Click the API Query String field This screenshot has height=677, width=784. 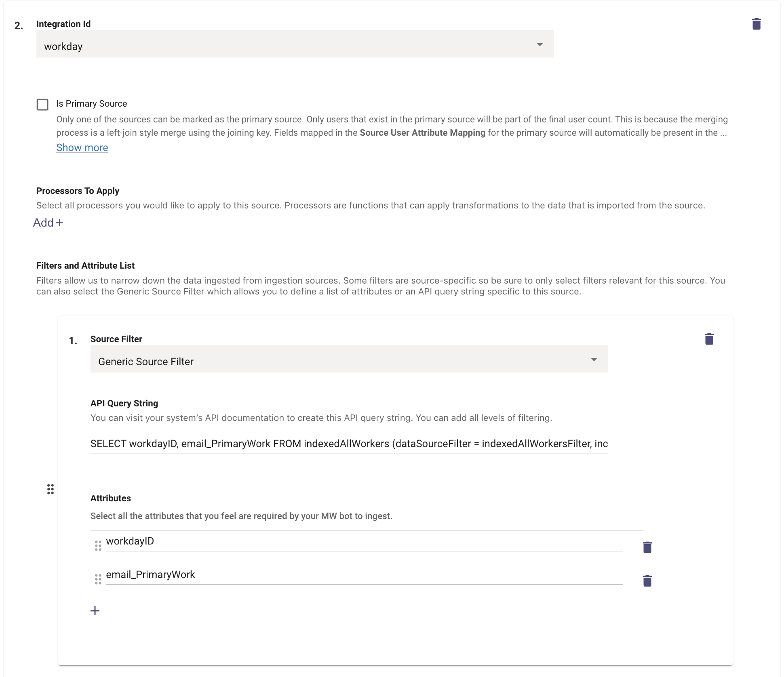pos(349,444)
